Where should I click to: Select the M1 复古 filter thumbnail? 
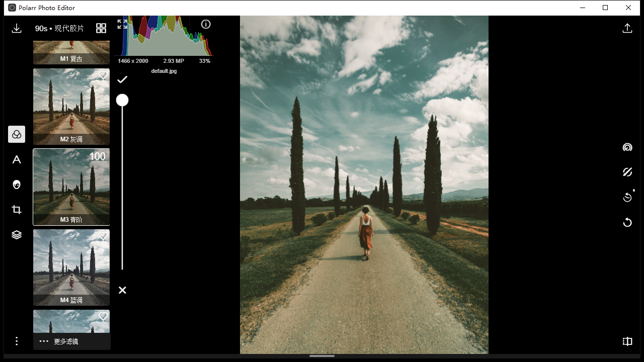71,53
